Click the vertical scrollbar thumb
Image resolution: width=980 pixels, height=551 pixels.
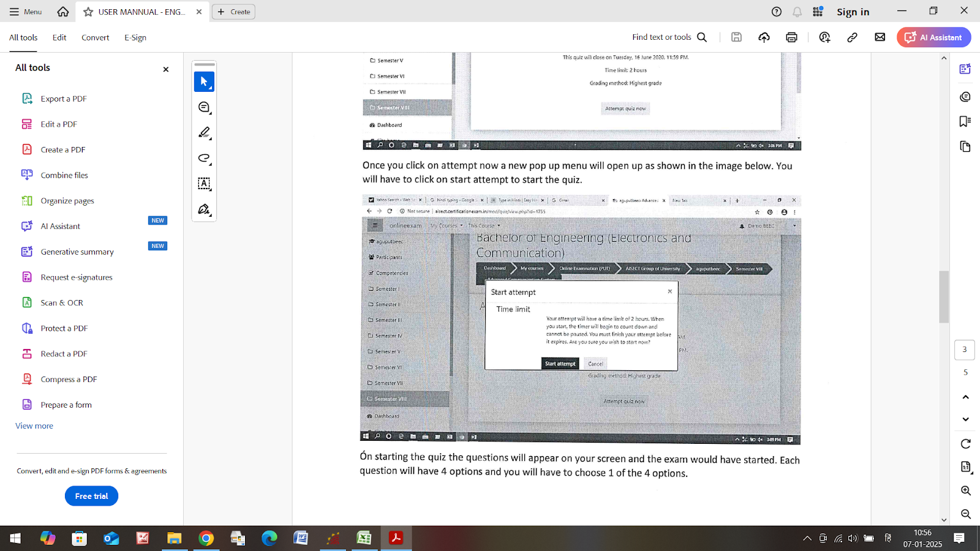tap(944, 296)
